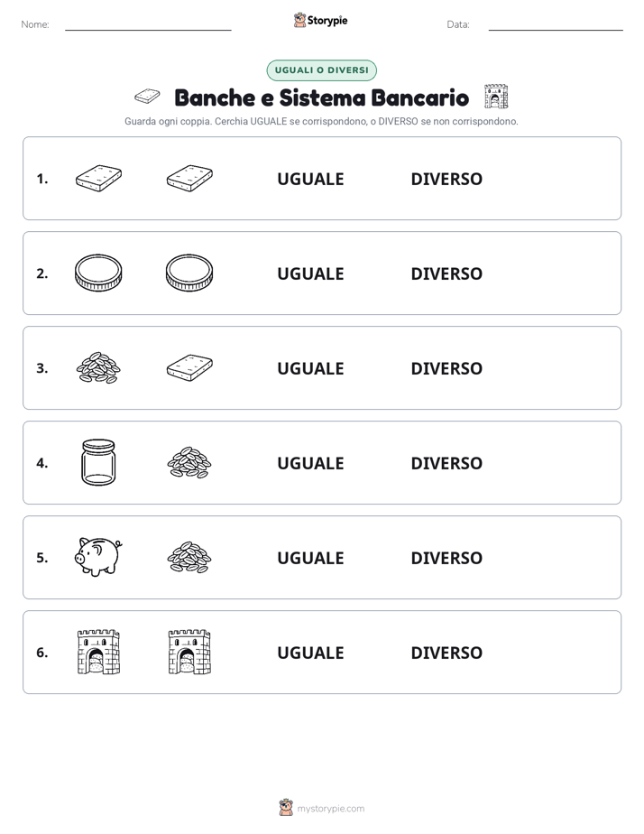Open the mystorypie.com footer link
The width and height of the screenshot is (644, 834).
pyautogui.click(x=330, y=809)
